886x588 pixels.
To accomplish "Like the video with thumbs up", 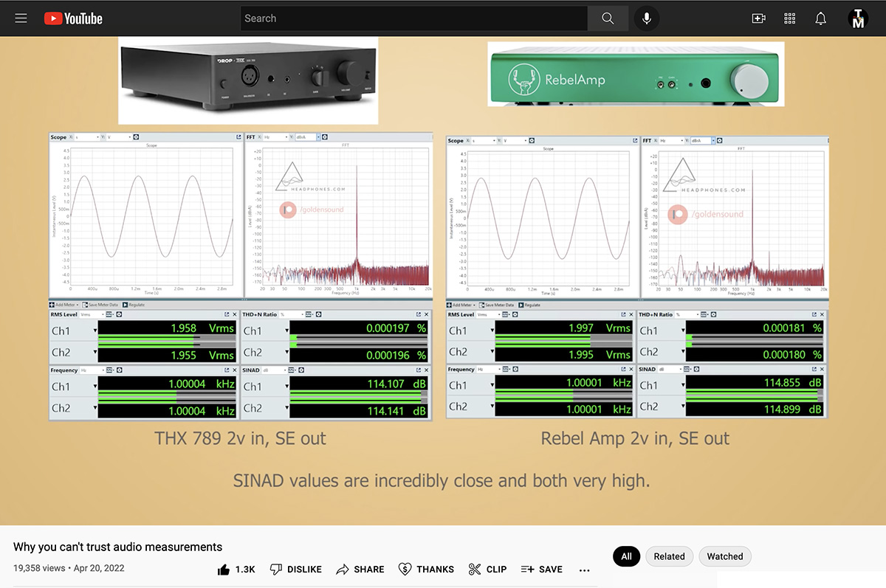I will point(236,569).
